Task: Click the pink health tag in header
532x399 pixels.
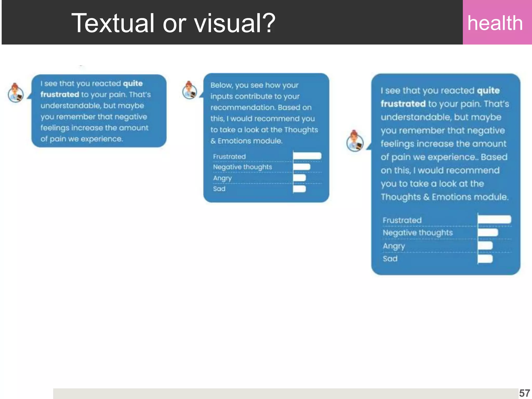Action: tap(497, 22)
